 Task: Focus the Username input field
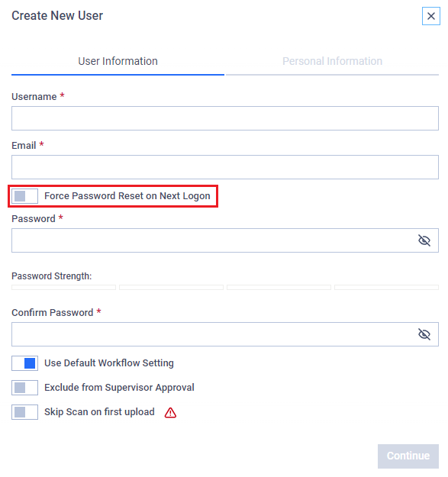(x=225, y=118)
